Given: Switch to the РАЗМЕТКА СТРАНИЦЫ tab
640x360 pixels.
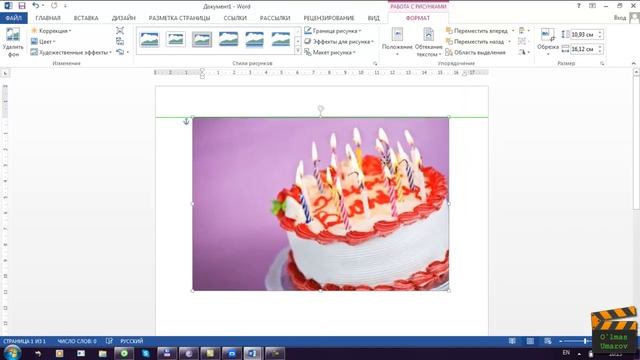Looking at the screenshot, I should coord(179,18).
